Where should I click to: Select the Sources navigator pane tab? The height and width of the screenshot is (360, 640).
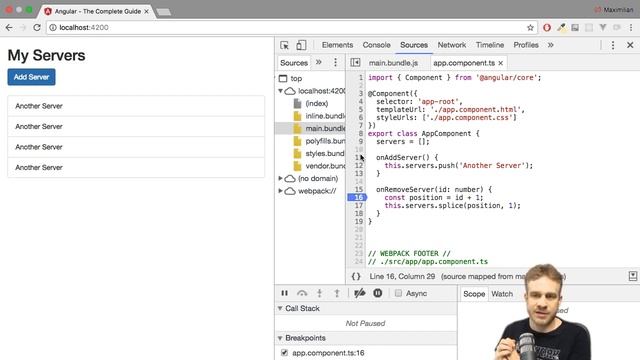pyautogui.click(x=294, y=63)
